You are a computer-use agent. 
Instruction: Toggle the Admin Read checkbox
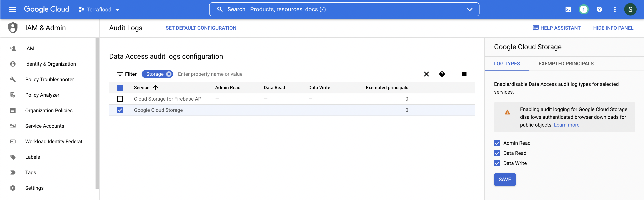pos(497,143)
